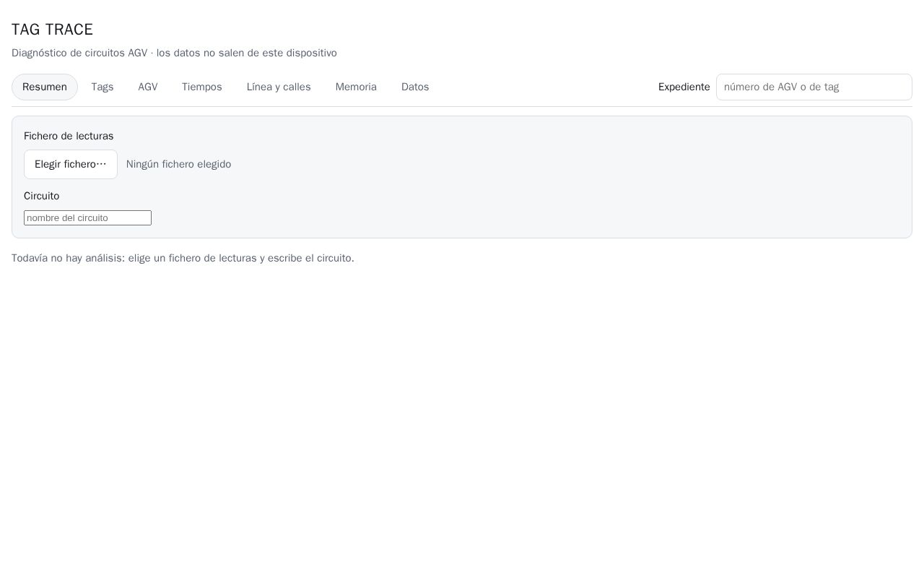This screenshot has width=924, height=578.
Task: Open the Resumen tab
Action: click(45, 87)
